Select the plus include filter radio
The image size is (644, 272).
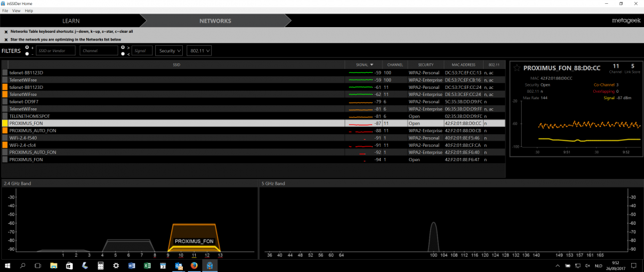coord(28,48)
